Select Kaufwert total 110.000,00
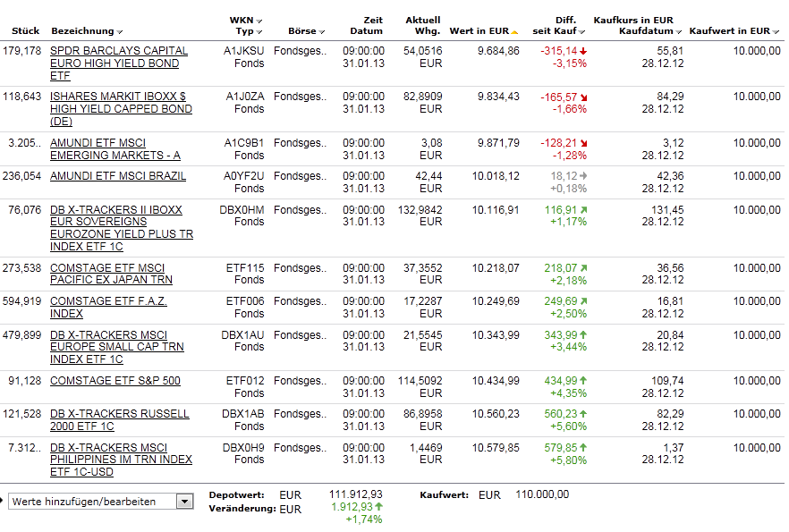 pyautogui.click(x=542, y=494)
